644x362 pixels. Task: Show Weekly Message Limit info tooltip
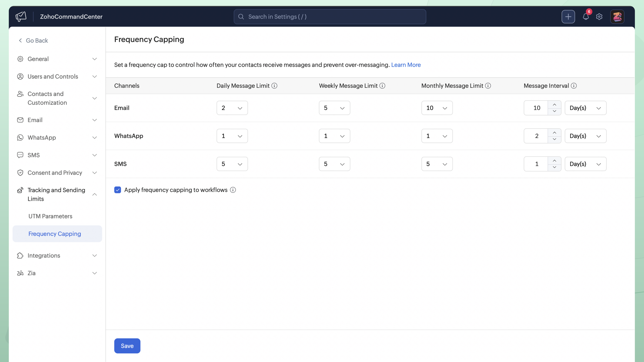pyautogui.click(x=382, y=86)
